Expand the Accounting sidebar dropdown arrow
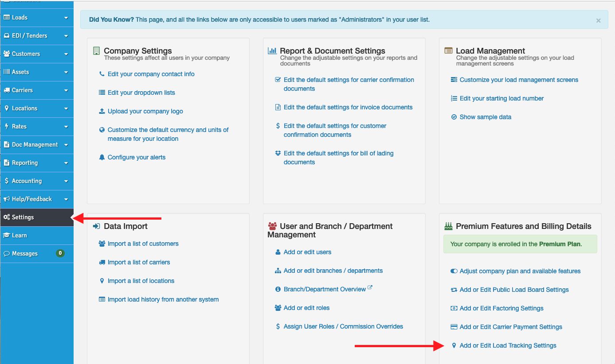Viewport: 615px width, 364px height. click(66, 182)
